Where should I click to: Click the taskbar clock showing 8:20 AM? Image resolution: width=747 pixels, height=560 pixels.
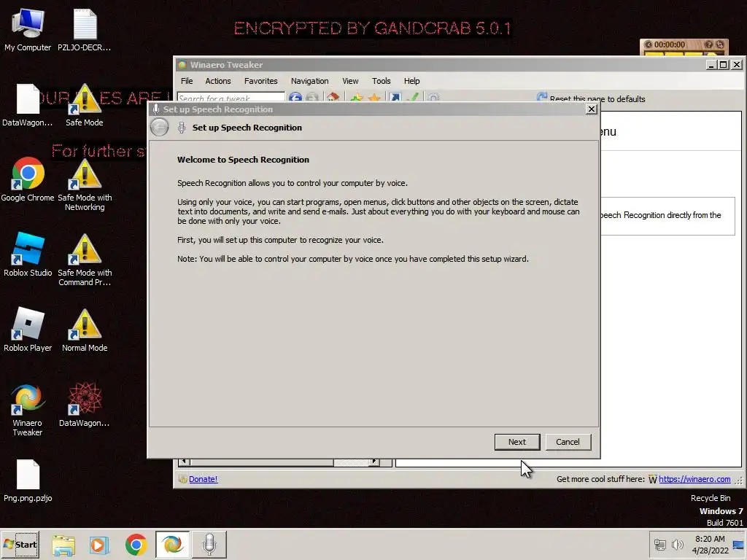pyautogui.click(x=710, y=545)
